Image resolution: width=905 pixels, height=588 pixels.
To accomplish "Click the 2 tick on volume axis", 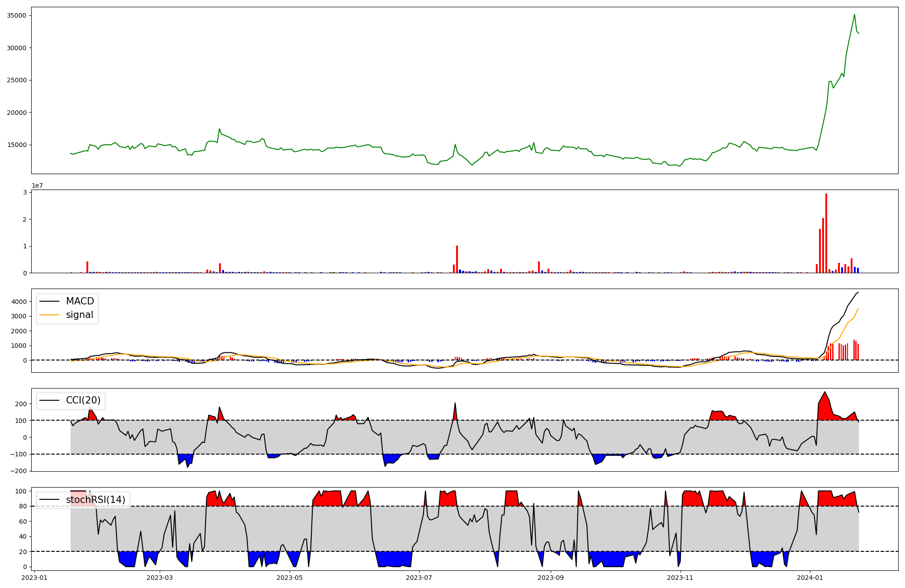I will pos(25,219).
